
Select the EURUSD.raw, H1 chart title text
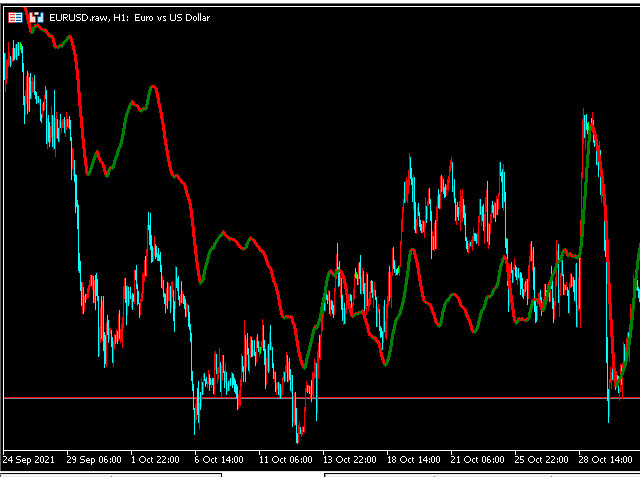coord(130,18)
